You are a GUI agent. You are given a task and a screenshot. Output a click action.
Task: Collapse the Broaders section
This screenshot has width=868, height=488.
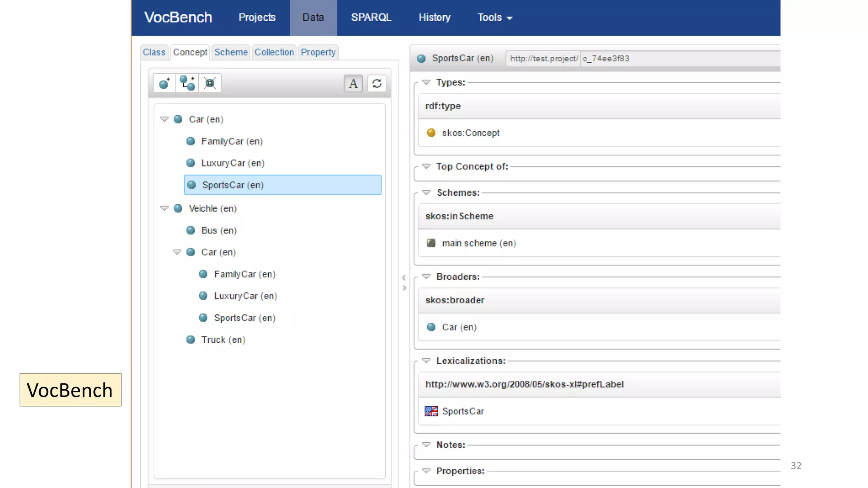point(426,277)
